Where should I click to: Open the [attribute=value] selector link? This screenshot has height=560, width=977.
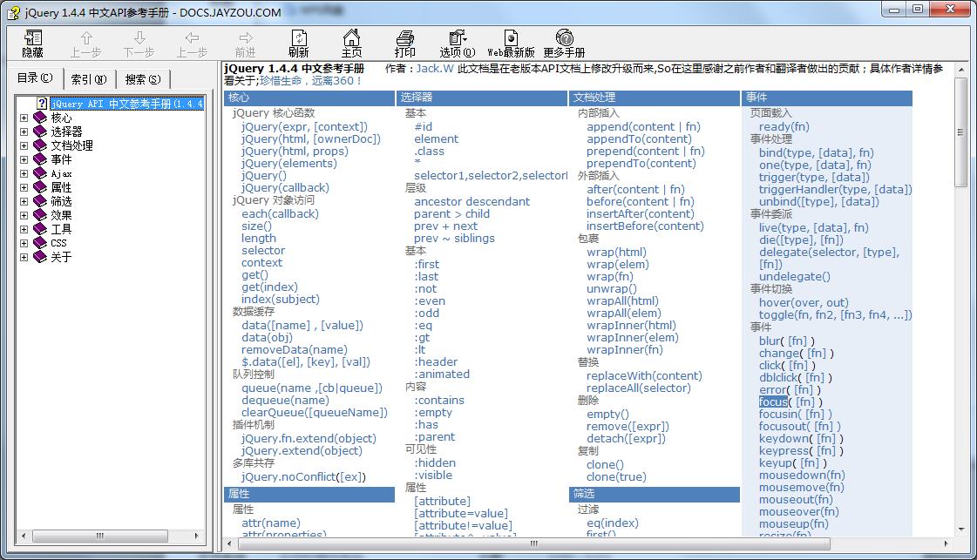click(461, 514)
